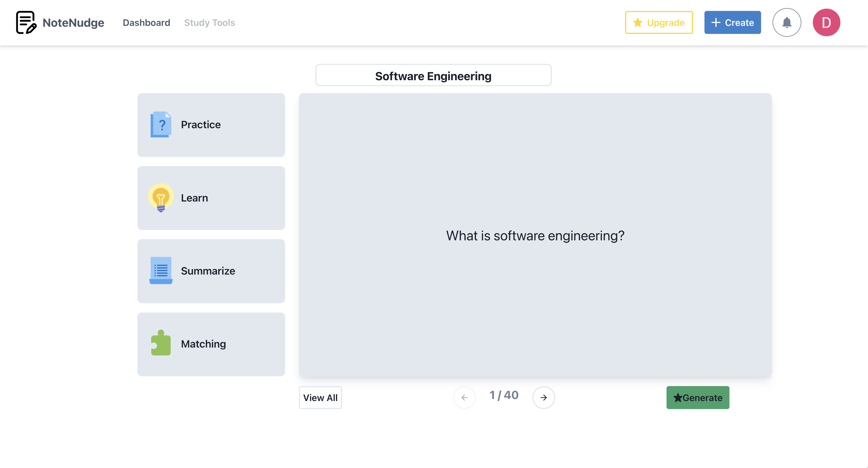Click the Practice question-document icon
The width and height of the screenshot is (868, 468).
161,124
